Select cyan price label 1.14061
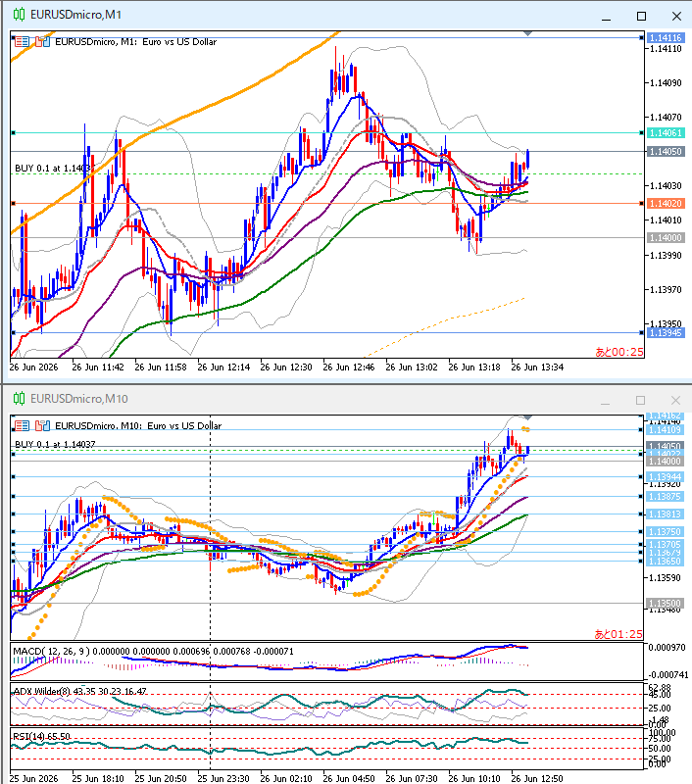Image resolution: width=692 pixels, height=784 pixels. pyautogui.click(x=666, y=132)
